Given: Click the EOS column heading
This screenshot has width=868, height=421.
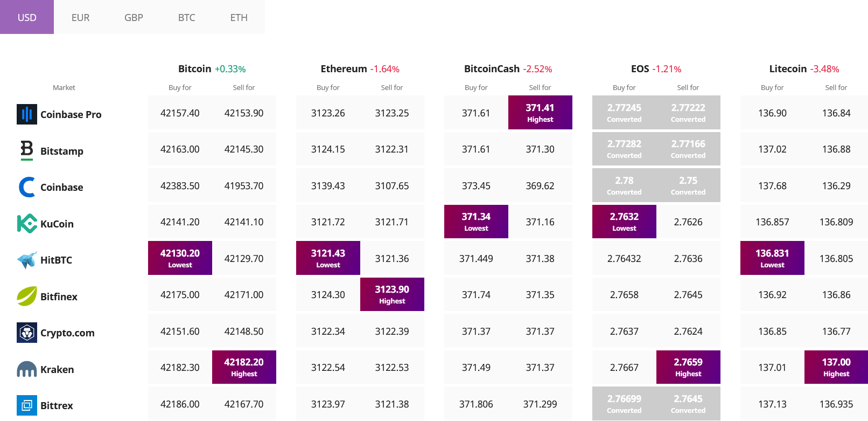Looking at the screenshot, I should tap(640, 68).
